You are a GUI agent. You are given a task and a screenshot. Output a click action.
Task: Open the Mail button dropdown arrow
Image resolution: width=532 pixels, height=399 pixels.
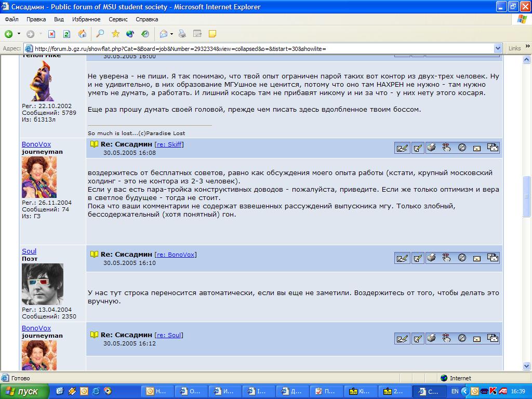pos(171,34)
